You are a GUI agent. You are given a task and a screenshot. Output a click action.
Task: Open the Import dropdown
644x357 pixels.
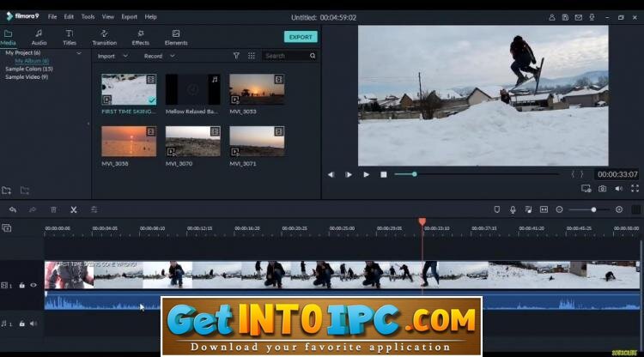[112, 56]
